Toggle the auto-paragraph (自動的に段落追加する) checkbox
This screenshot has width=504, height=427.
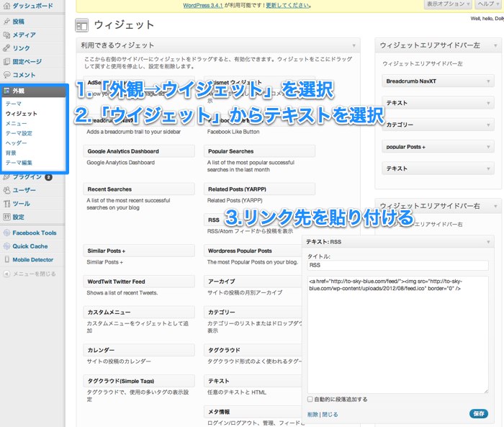(310, 399)
